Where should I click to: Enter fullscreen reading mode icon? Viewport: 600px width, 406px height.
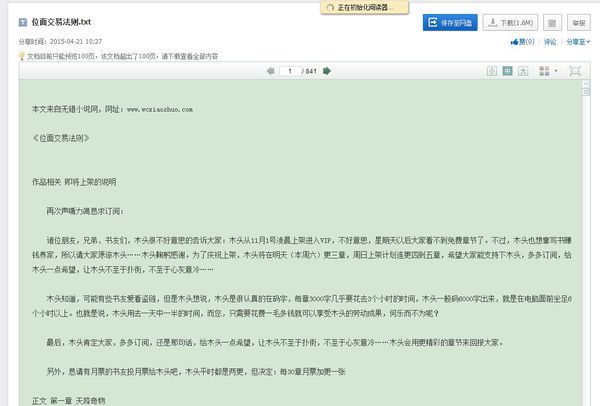pyautogui.click(x=575, y=71)
